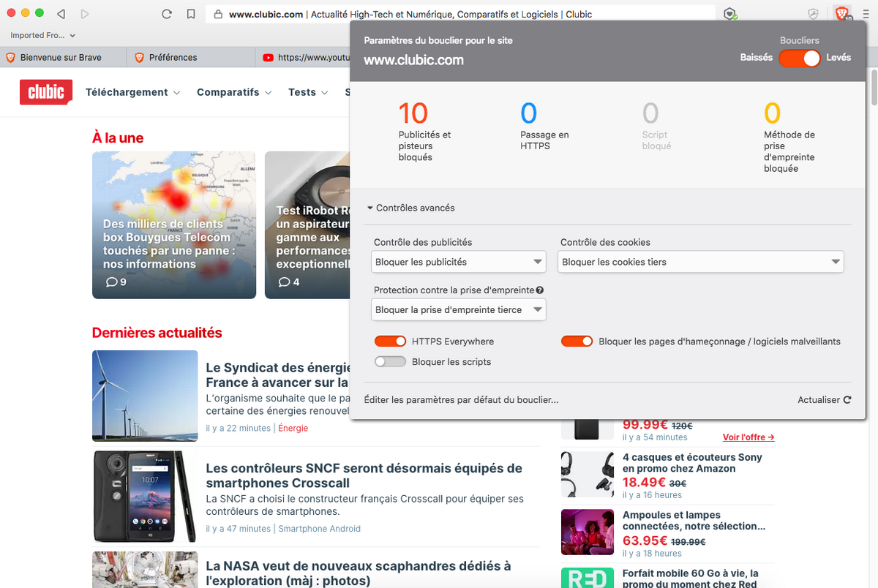This screenshot has width=878, height=588.
Task: Click the '0' fingerprinting method blocked count
Action: coord(773,113)
